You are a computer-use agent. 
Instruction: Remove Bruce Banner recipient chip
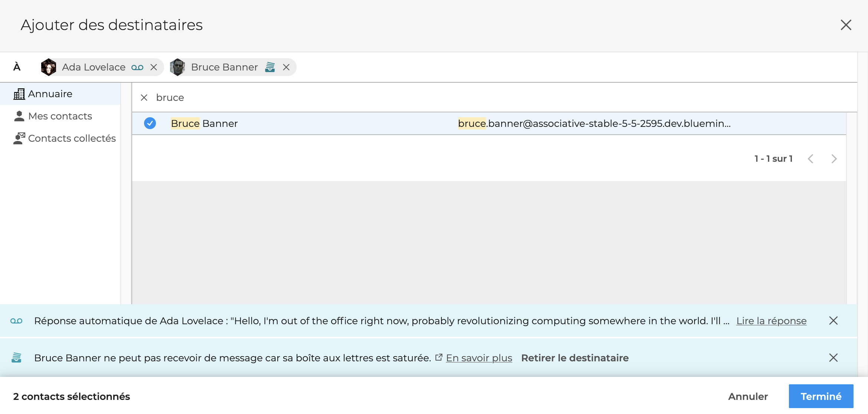pos(286,67)
